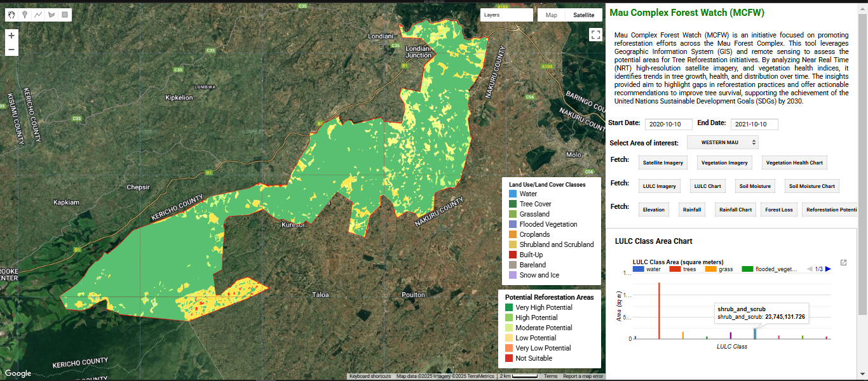Select the draw rectangle tool
The image size is (868, 381).
[65, 14]
